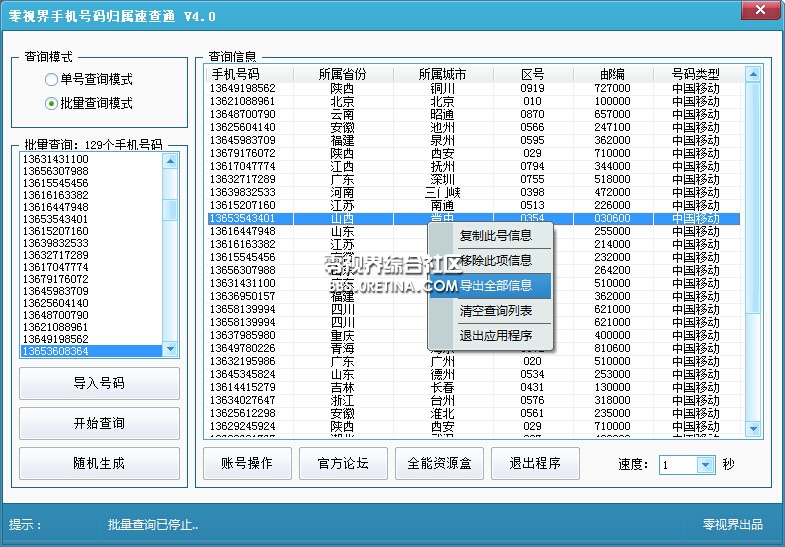The image size is (785, 547).
Task: Open the 账号操作 button
Action: pos(248,463)
